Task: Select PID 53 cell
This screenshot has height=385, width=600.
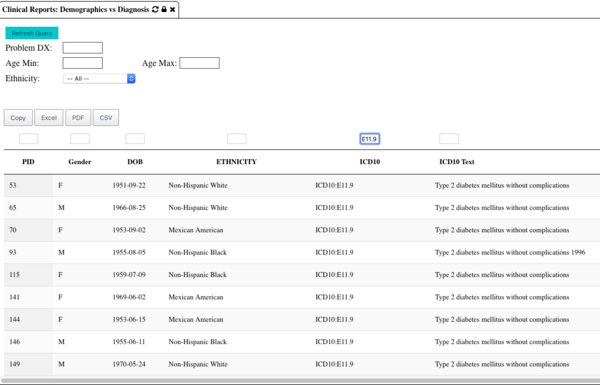Action: [28, 186]
